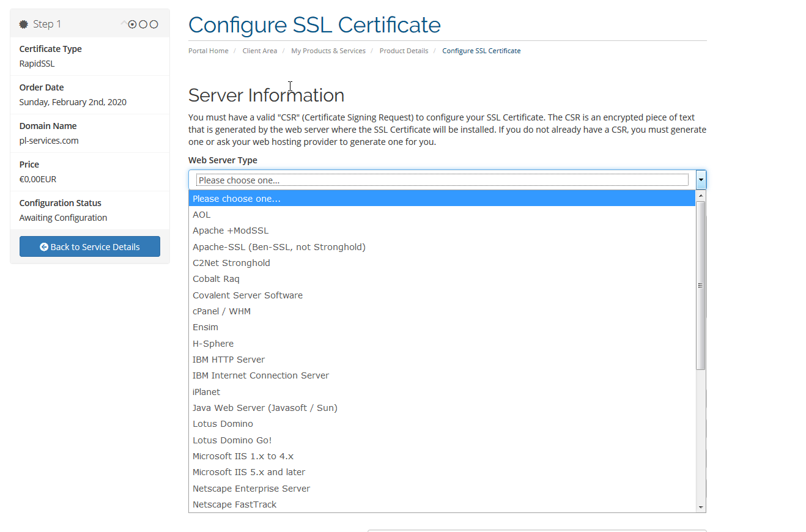This screenshot has width=806, height=532.
Task: Choose C2Net Stronghold server type
Action: coord(442,263)
